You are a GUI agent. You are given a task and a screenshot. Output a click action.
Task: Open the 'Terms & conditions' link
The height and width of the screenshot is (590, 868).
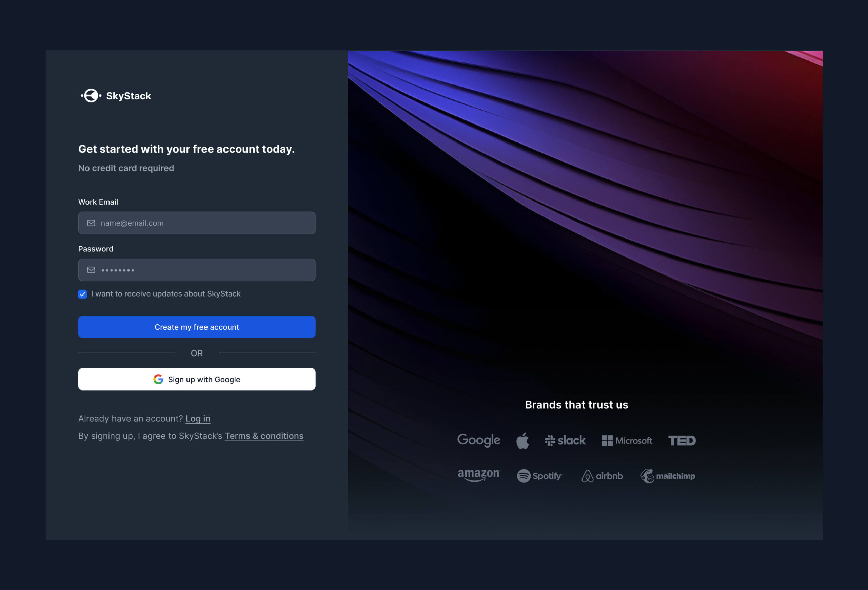click(264, 435)
